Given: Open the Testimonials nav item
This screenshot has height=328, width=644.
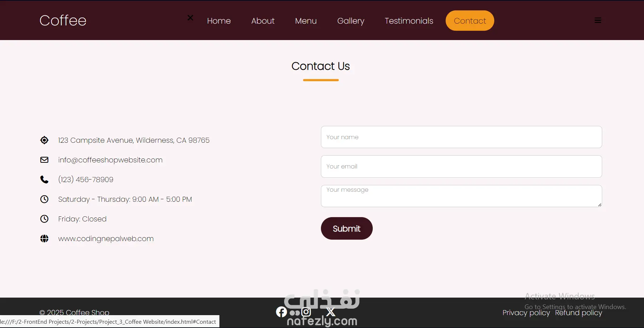Looking at the screenshot, I should [409, 21].
